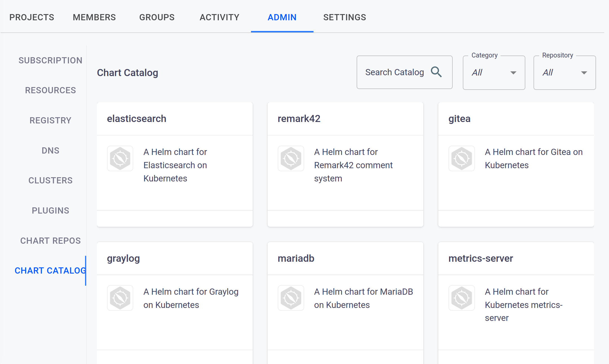Switch to the Settings tab

(344, 17)
